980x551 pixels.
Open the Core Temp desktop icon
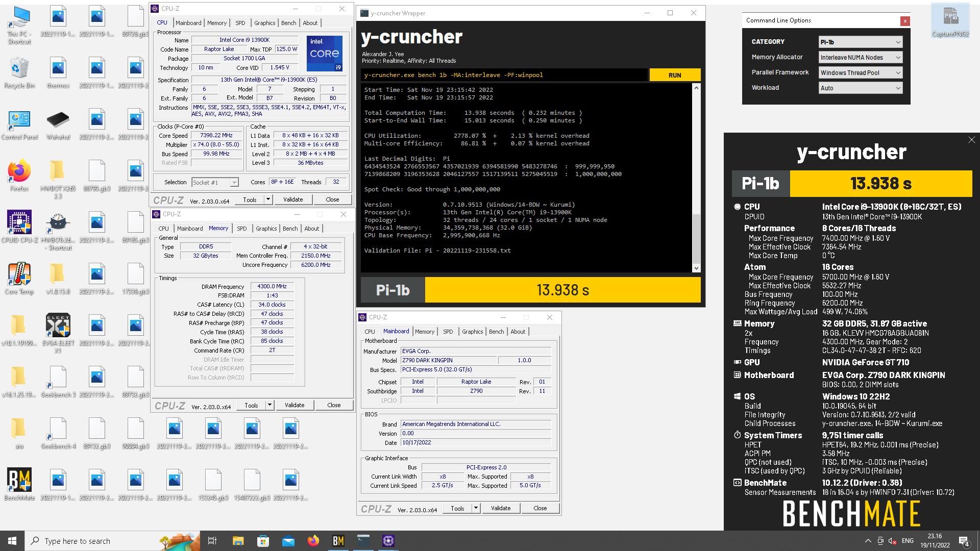pos(19,278)
